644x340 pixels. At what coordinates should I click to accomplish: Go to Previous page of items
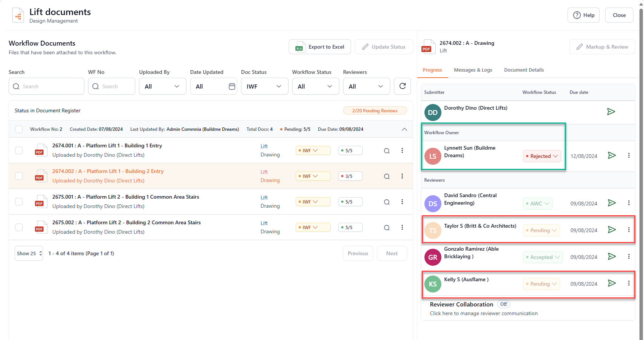(x=358, y=253)
